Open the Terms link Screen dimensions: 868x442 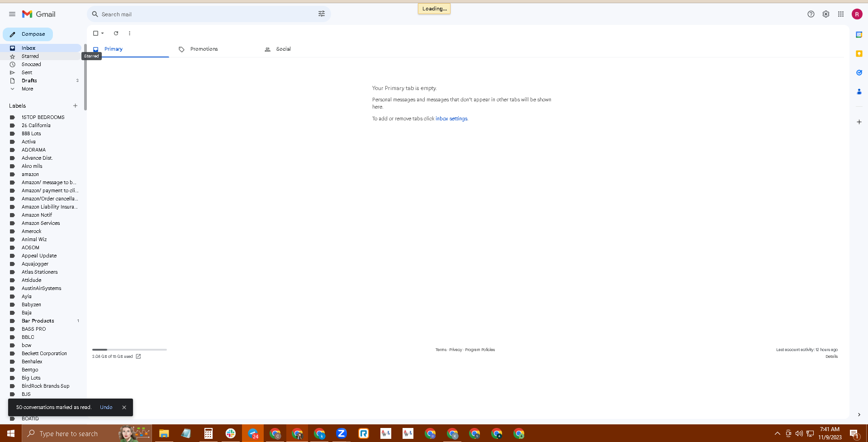(441, 350)
